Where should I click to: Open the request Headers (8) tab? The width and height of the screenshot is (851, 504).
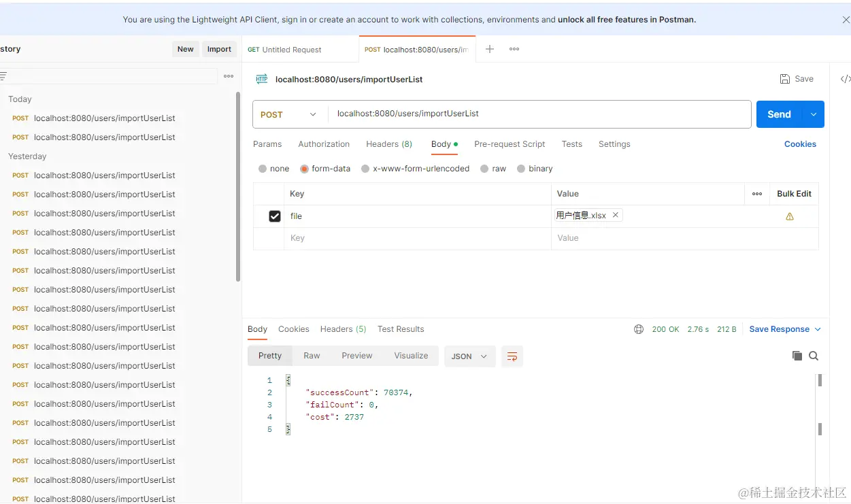389,144
